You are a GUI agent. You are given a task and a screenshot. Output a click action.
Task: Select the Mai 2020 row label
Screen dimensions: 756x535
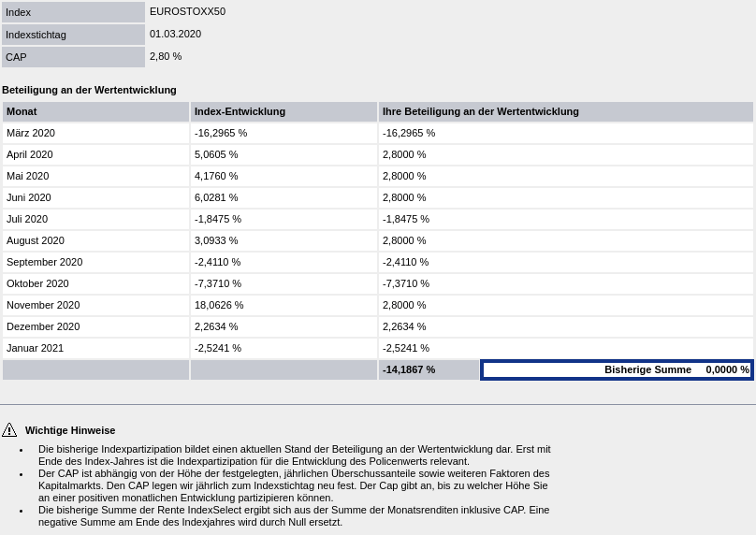27,176
